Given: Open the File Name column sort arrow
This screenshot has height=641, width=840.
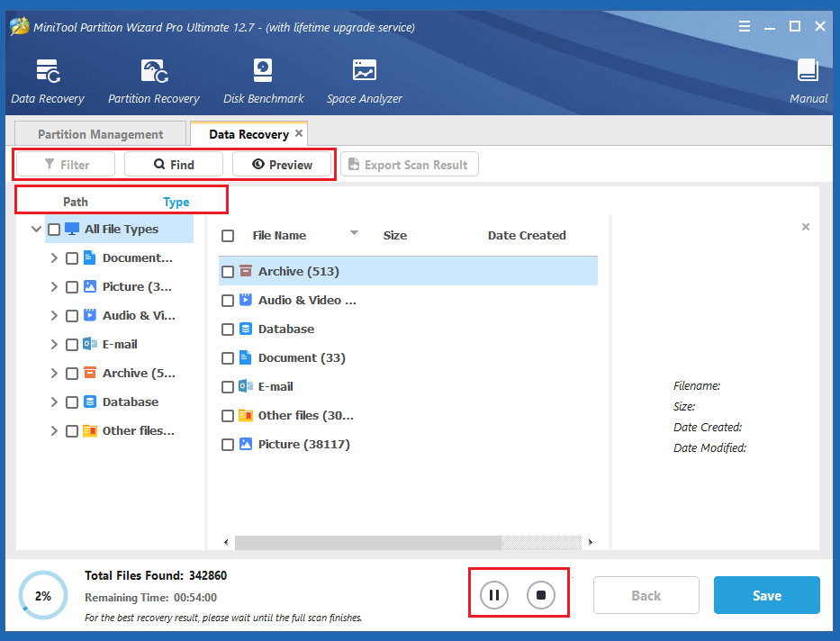Looking at the screenshot, I should [354, 233].
